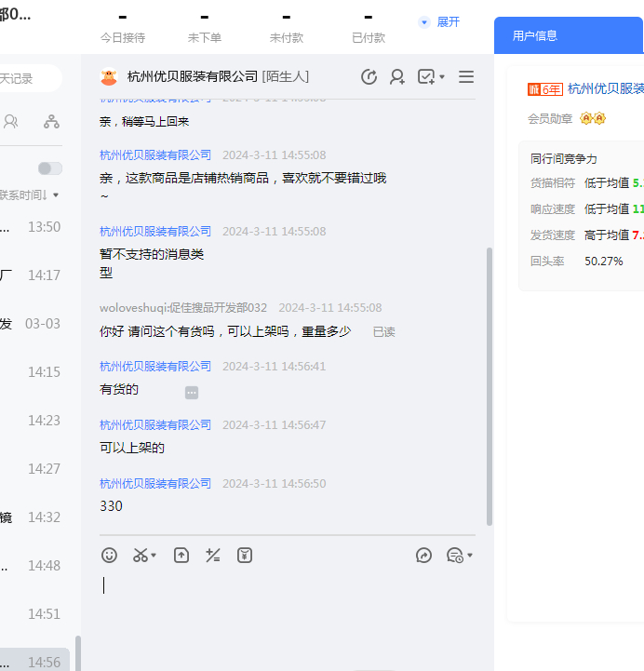
Task: Toggle the switch in the left sidebar
Action: tap(49, 168)
